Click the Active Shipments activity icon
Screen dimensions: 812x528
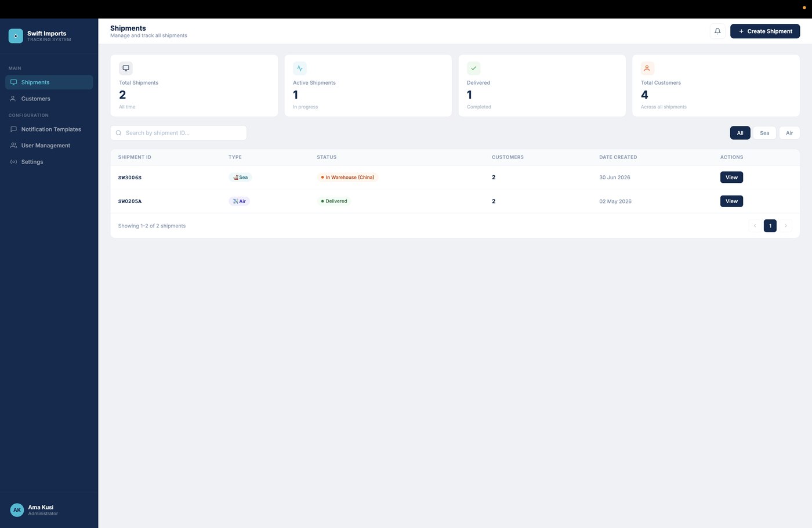coord(300,68)
